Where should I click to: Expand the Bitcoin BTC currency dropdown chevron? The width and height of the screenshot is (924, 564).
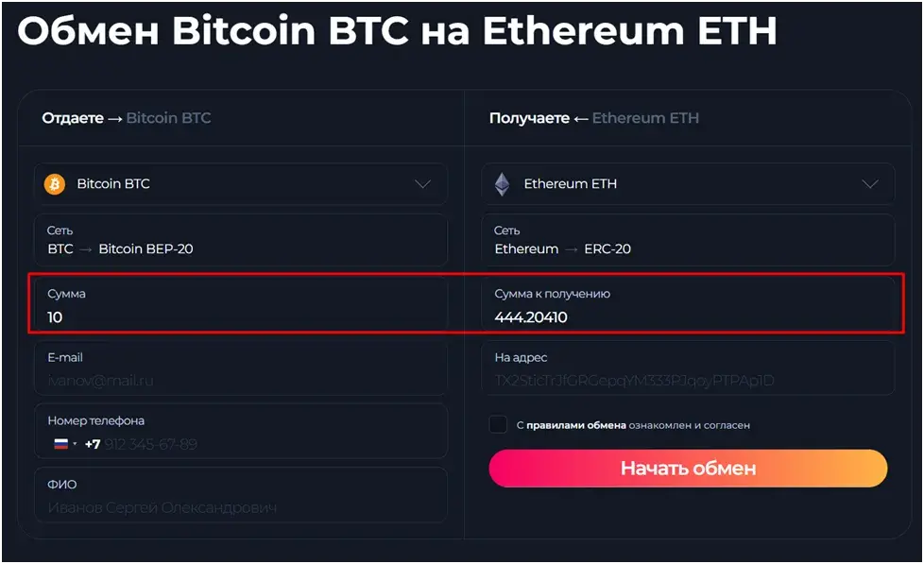click(x=422, y=184)
